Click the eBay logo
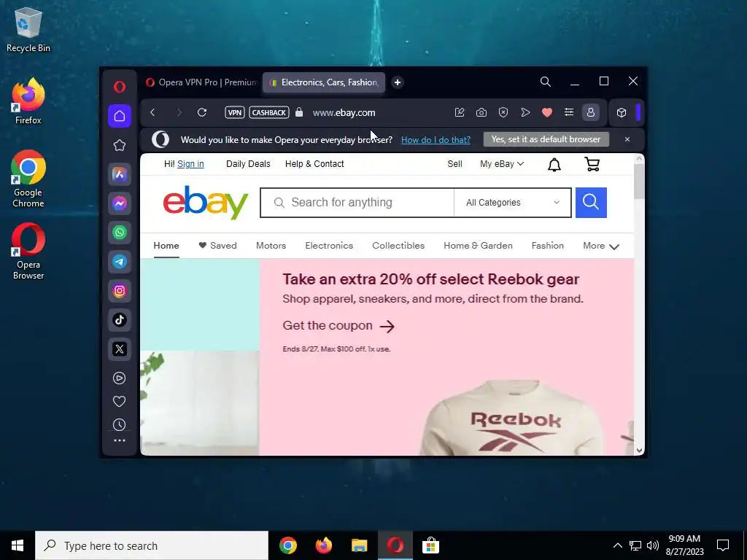The height and width of the screenshot is (560, 747). 205,203
